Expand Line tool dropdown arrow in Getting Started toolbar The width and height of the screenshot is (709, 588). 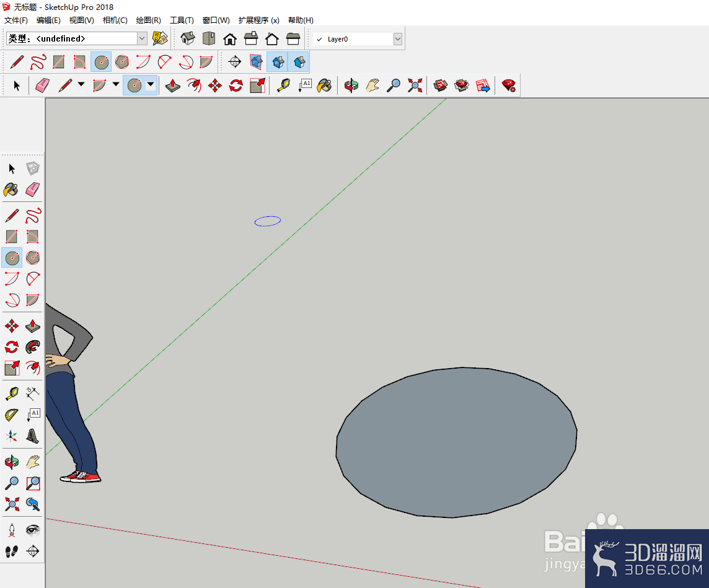81,84
